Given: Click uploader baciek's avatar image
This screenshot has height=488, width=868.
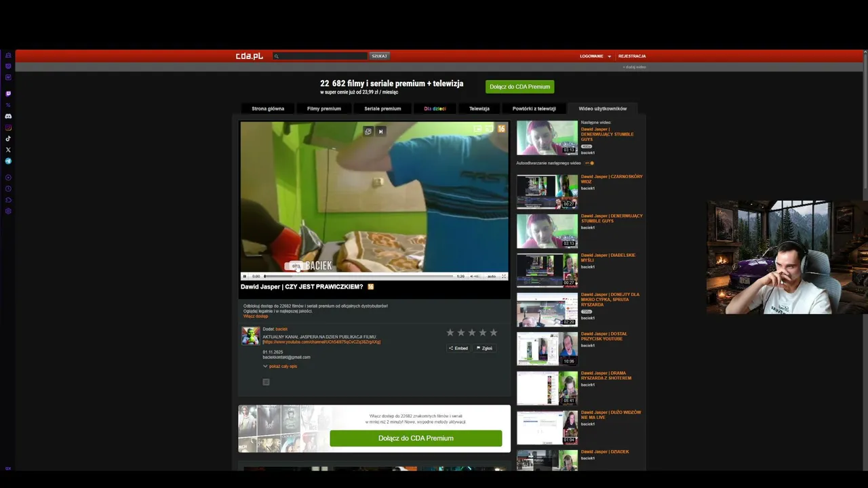Looking at the screenshot, I should pos(251,335).
